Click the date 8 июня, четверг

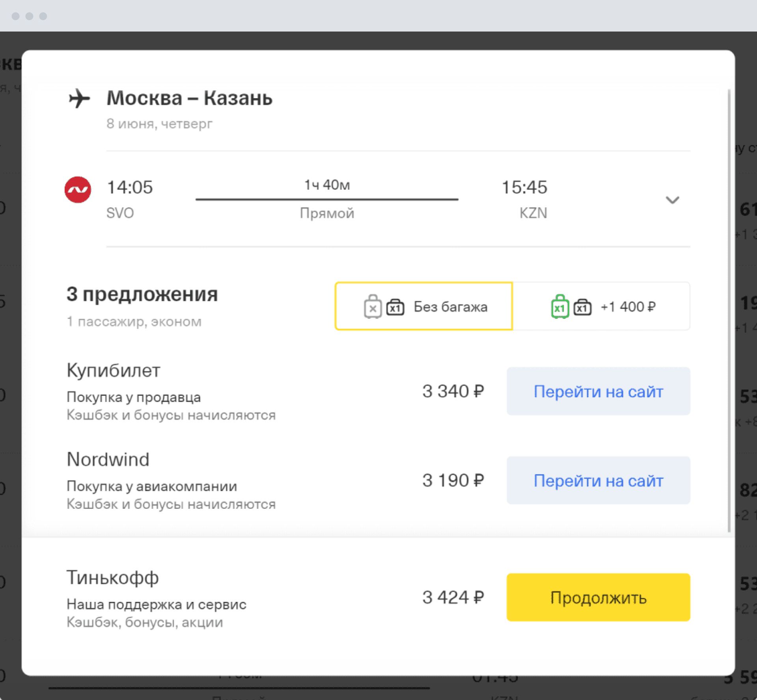pyautogui.click(x=159, y=124)
